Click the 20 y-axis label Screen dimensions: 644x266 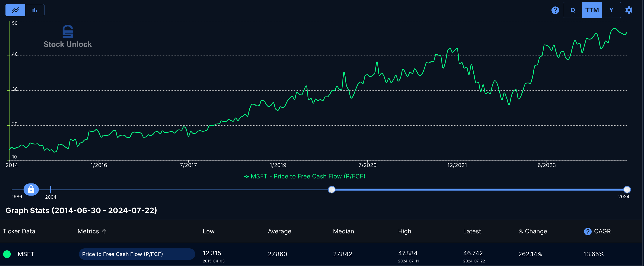point(15,124)
